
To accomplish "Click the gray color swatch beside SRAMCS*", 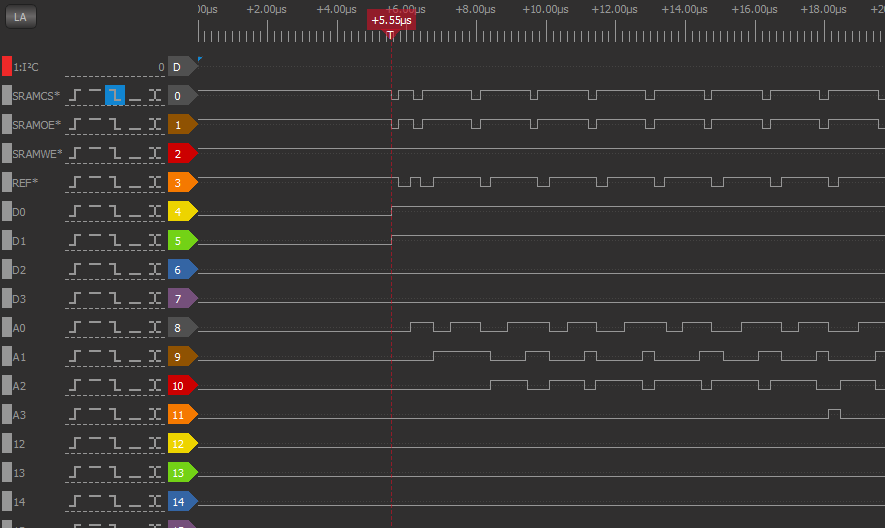I will coord(7,95).
